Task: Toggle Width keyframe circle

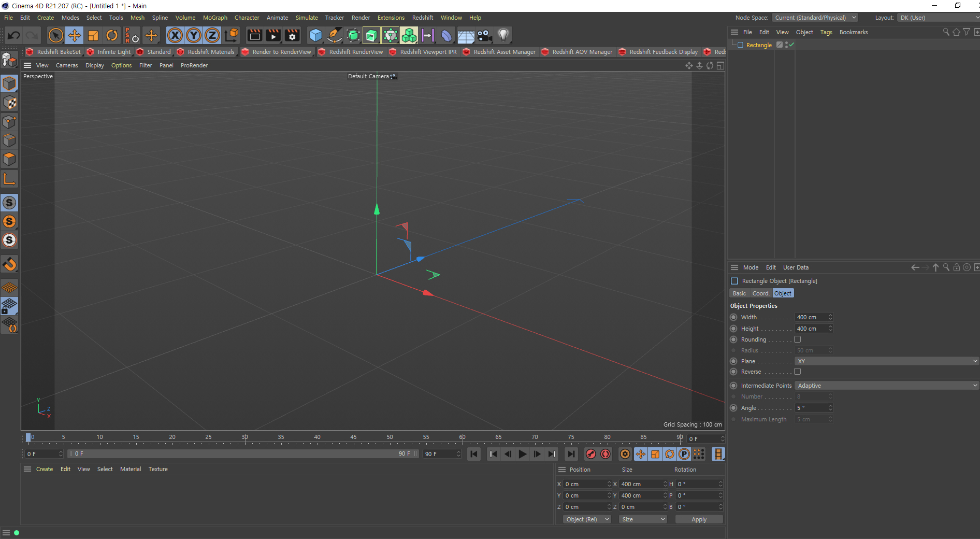Action: 733,317
